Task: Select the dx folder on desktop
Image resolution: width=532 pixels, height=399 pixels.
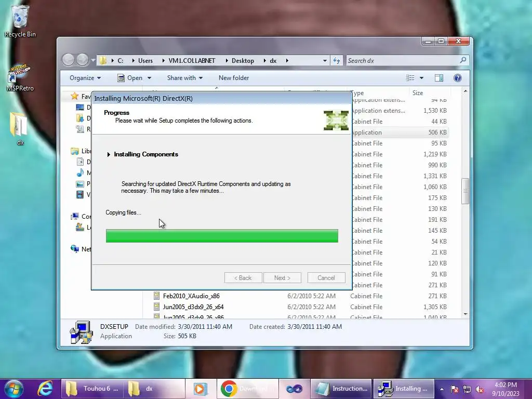Action: pyautogui.click(x=20, y=129)
